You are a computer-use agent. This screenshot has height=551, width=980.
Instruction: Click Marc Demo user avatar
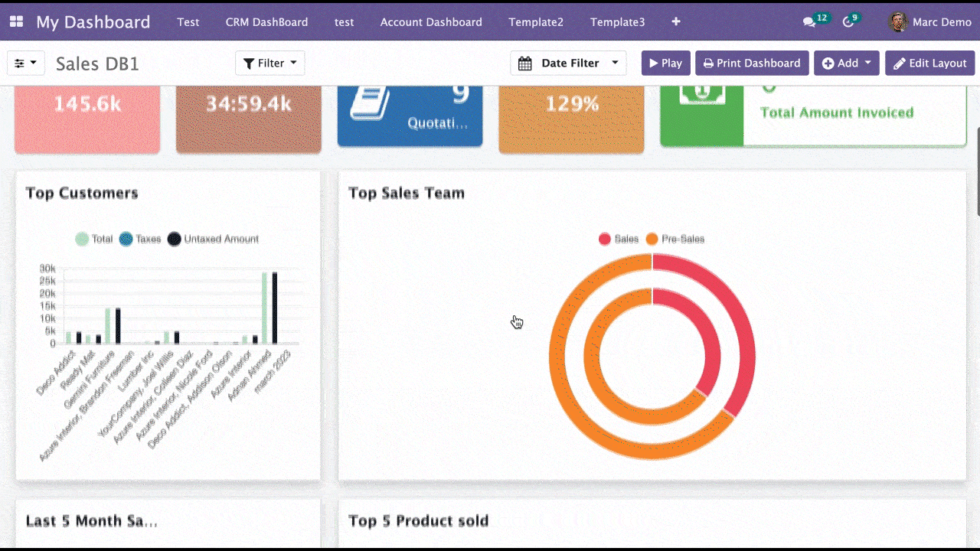click(x=898, y=22)
